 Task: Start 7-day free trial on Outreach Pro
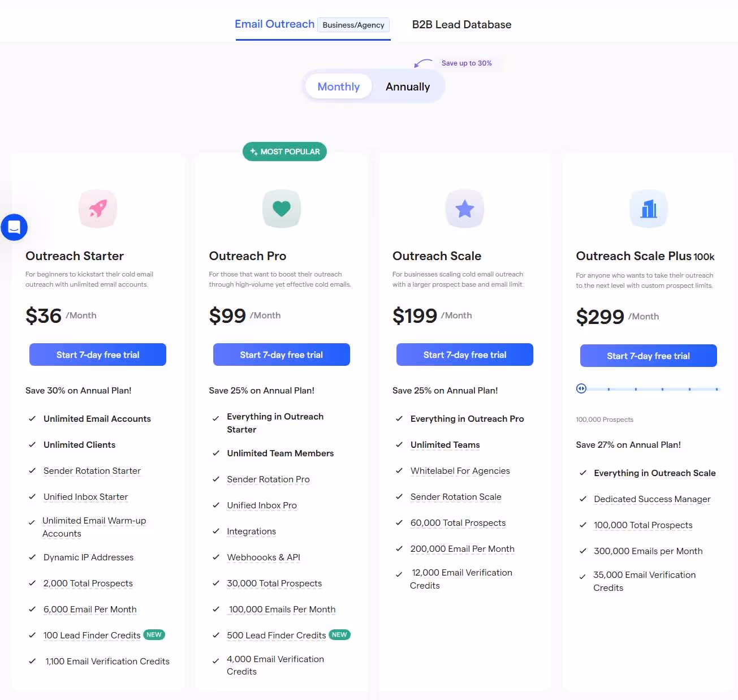281,355
